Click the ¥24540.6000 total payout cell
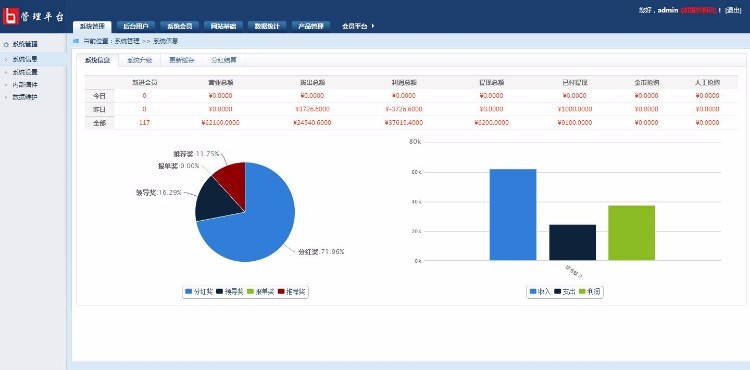Viewport: 750px width, 370px height. pyautogui.click(x=312, y=123)
